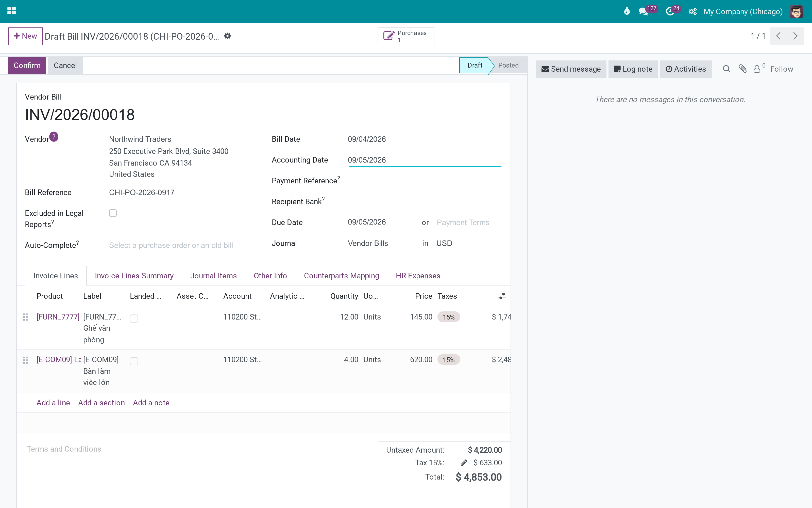Toggle Landed Costs checkbox on the E-COM09 line
Screen dimensions: 812x508
134,361
